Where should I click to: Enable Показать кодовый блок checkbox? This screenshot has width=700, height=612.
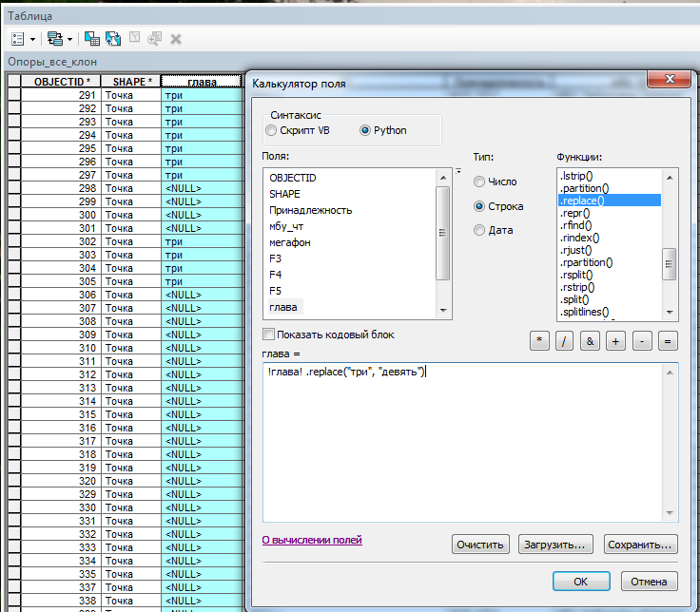(x=269, y=335)
